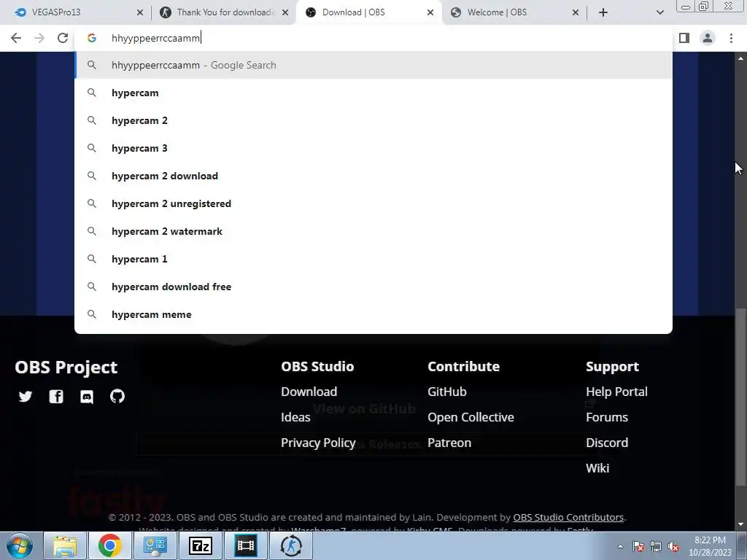Open the Control Panel taskbar icon

pyautogui.click(x=155, y=545)
